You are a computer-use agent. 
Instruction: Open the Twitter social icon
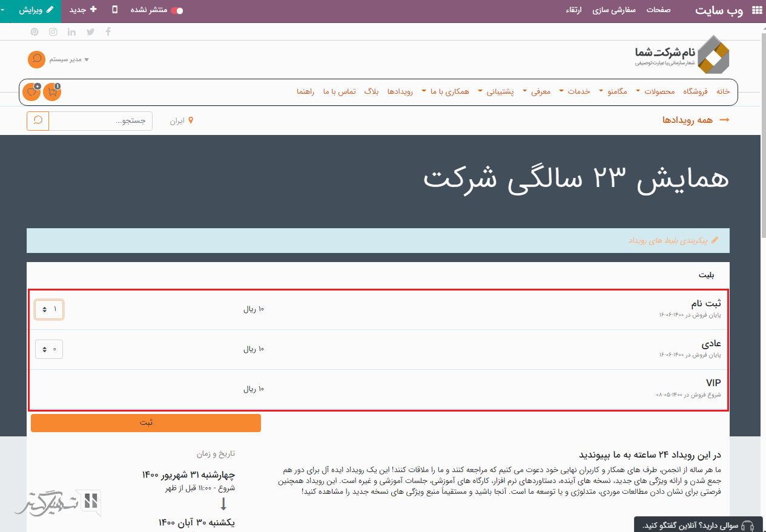[x=91, y=31]
